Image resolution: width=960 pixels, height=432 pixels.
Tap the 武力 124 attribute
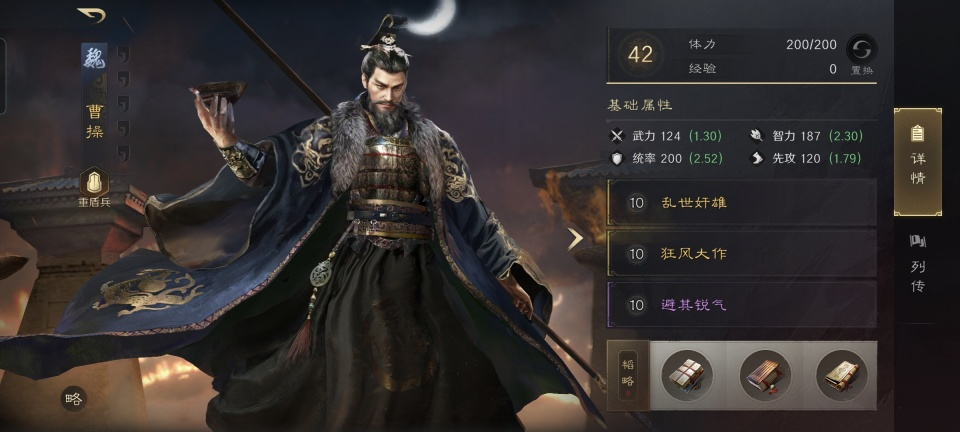666,136
